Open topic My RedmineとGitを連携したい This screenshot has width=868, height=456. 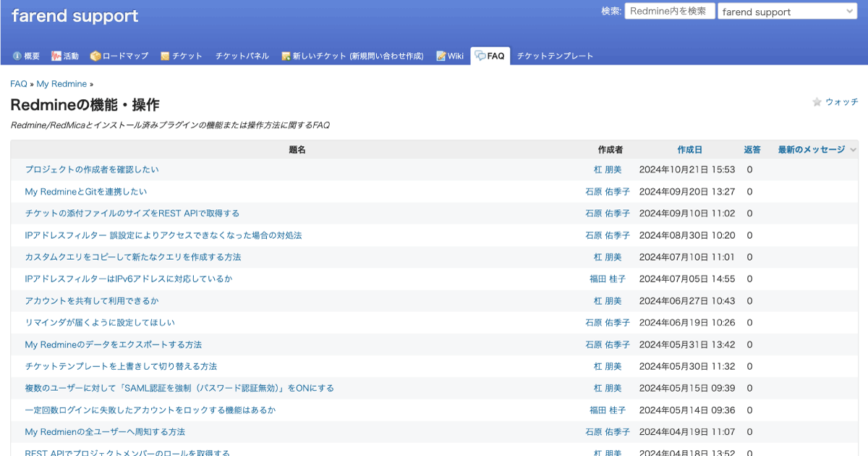(86, 192)
